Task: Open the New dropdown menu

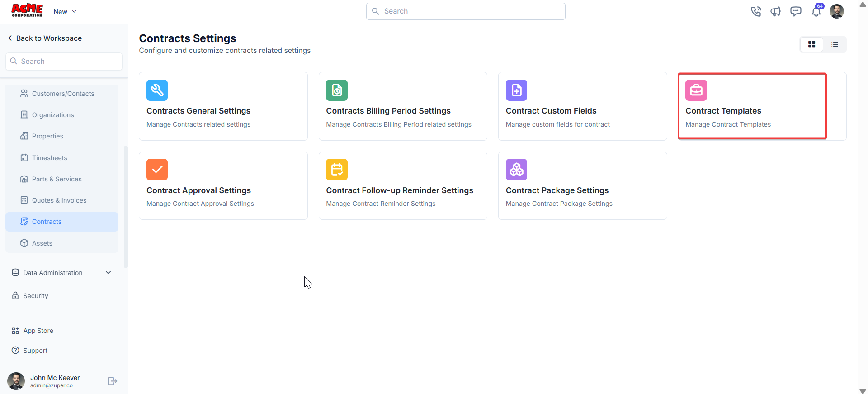Action: pos(65,12)
